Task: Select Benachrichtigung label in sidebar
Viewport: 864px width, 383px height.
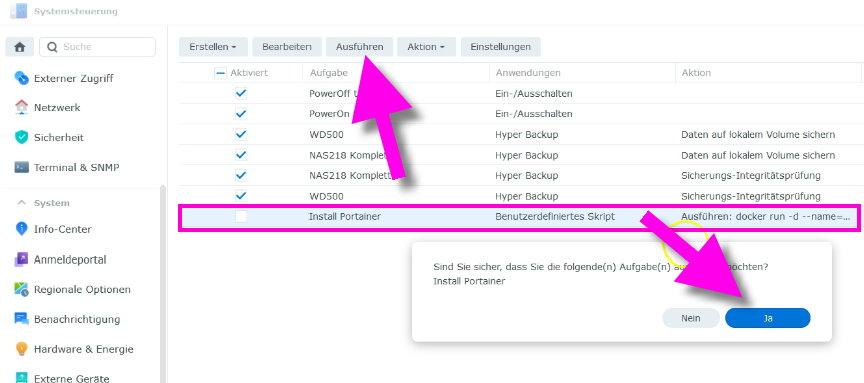Action: coord(77,319)
